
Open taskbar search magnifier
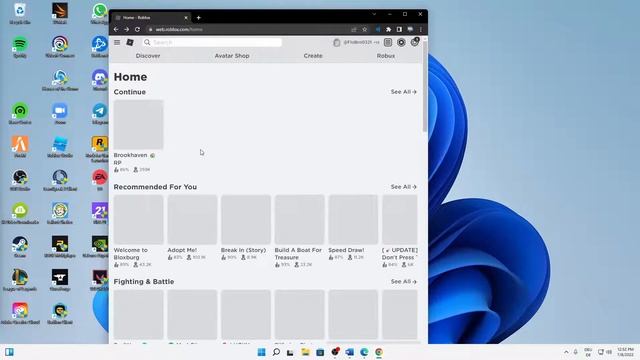[x=276, y=352]
